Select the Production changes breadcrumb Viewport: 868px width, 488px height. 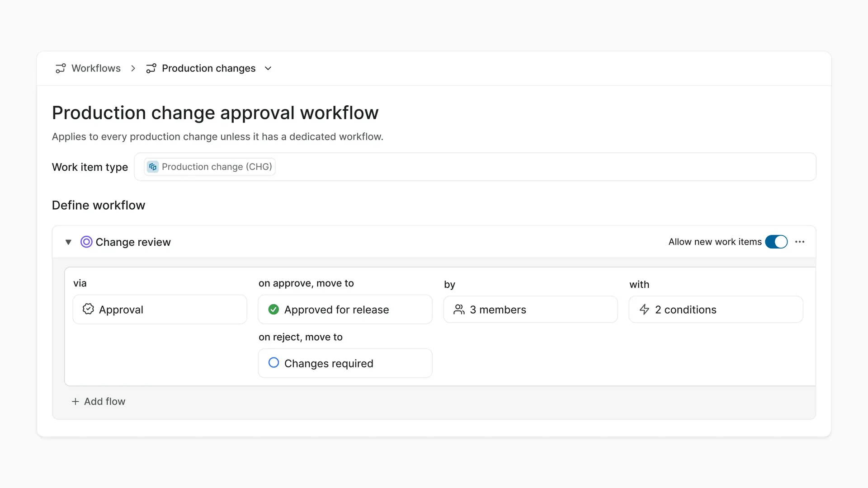point(208,68)
